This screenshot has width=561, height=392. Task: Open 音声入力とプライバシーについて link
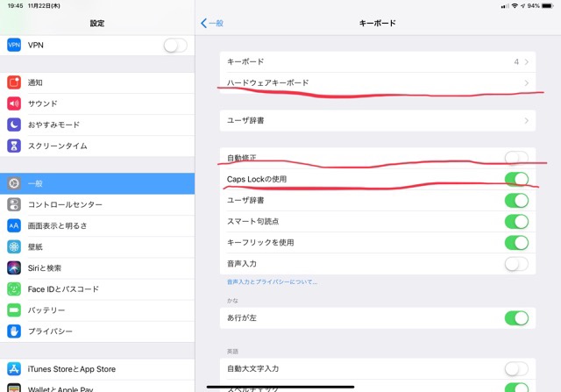(272, 282)
